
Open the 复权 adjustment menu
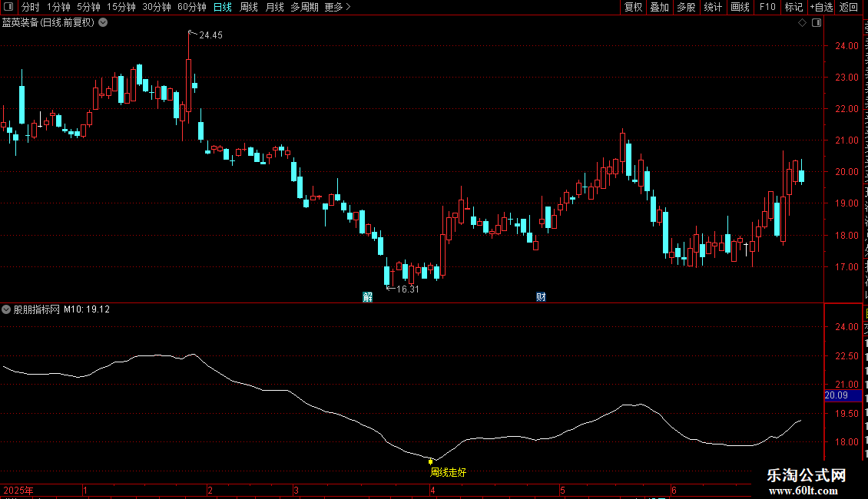point(633,7)
